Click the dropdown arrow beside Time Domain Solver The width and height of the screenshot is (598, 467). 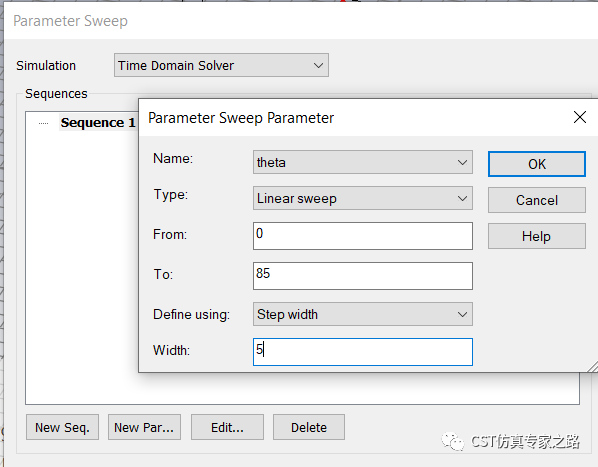[x=318, y=66]
